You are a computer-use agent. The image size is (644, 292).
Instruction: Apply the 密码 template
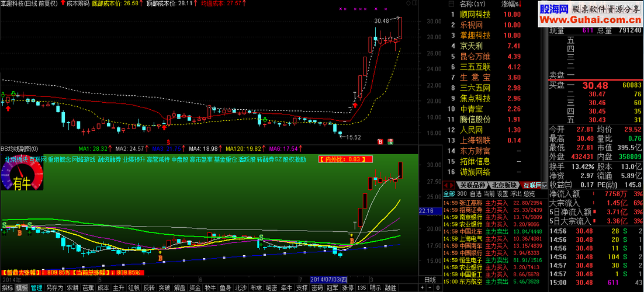tap(317, 287)
